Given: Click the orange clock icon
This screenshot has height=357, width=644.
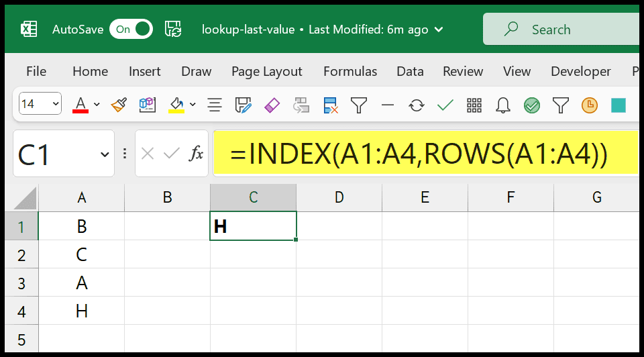Looking at the screenshot, I should pos(590,105).
